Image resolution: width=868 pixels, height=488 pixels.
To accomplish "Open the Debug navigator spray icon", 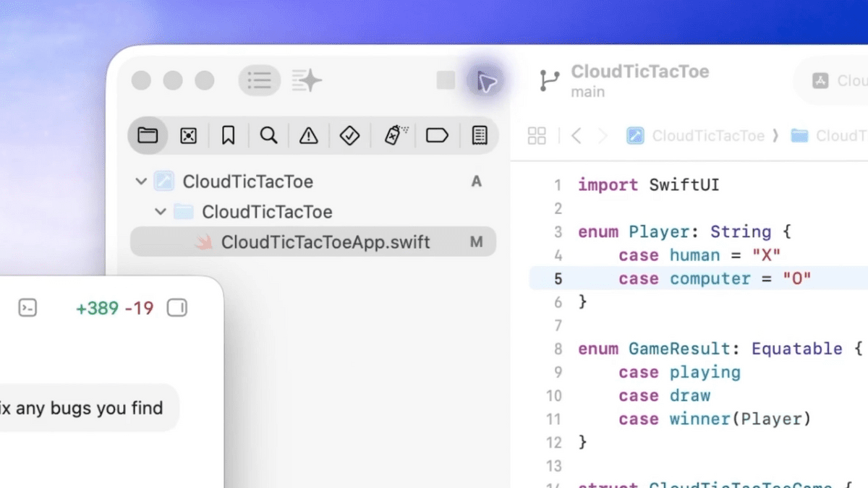I will tap(394, 135).
